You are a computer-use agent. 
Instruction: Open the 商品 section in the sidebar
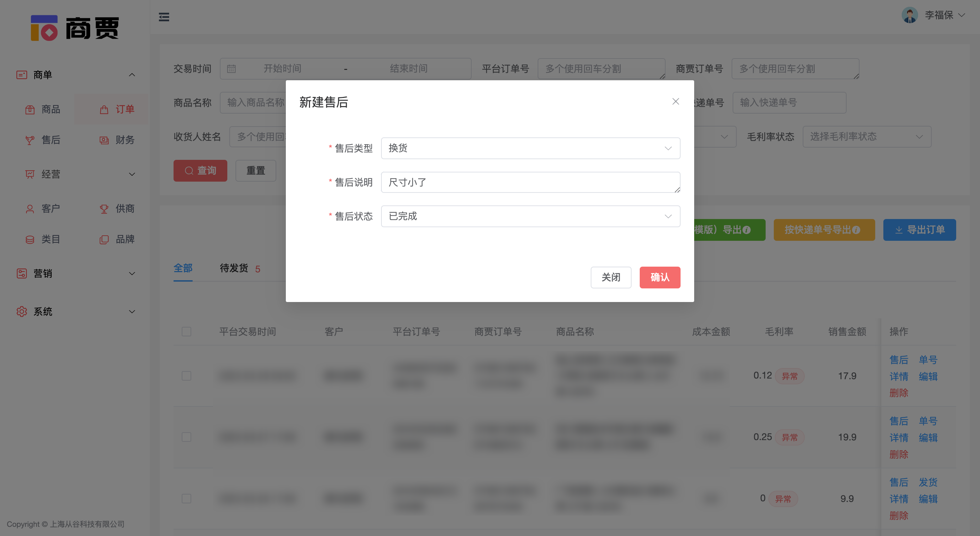pyautogui.click(x=51, y=110)
